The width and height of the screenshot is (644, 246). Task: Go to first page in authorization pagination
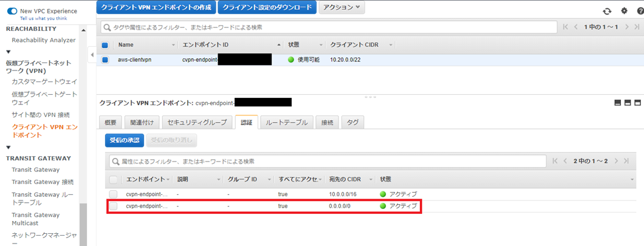pos(555,161)
